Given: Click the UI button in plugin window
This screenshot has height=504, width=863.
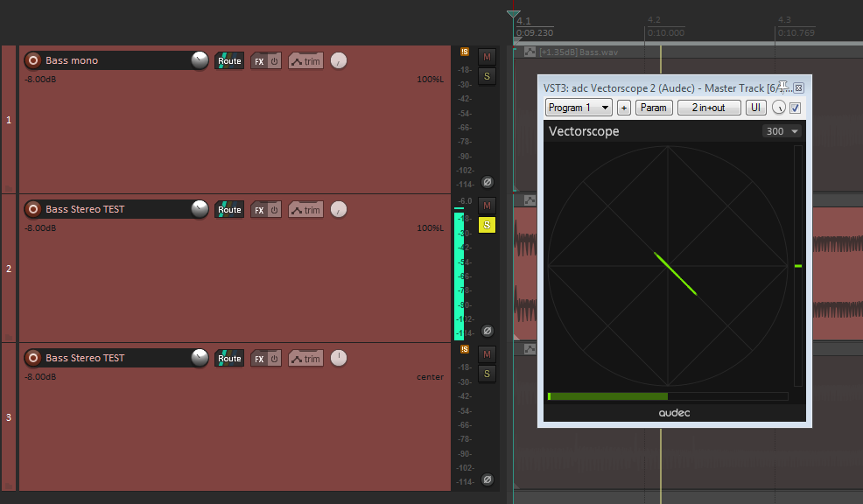Looking at the screenshot, I should coord(755,108).
